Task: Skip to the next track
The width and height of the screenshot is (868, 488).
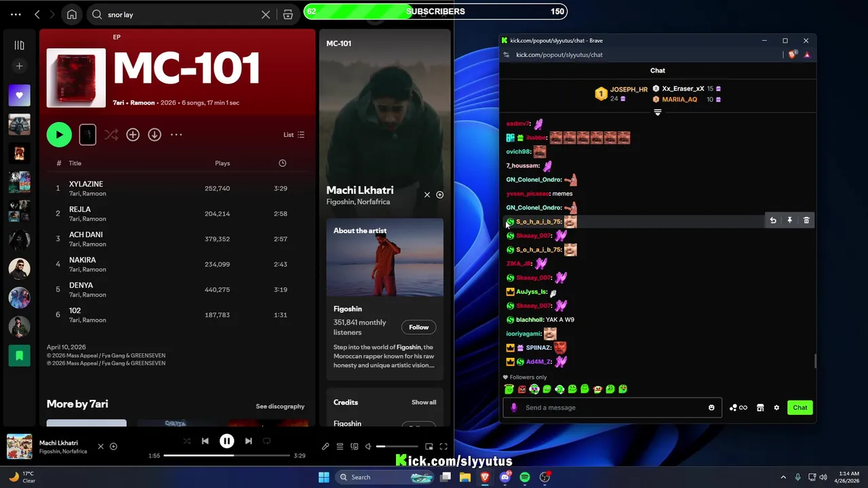Action: click(248, 441)
